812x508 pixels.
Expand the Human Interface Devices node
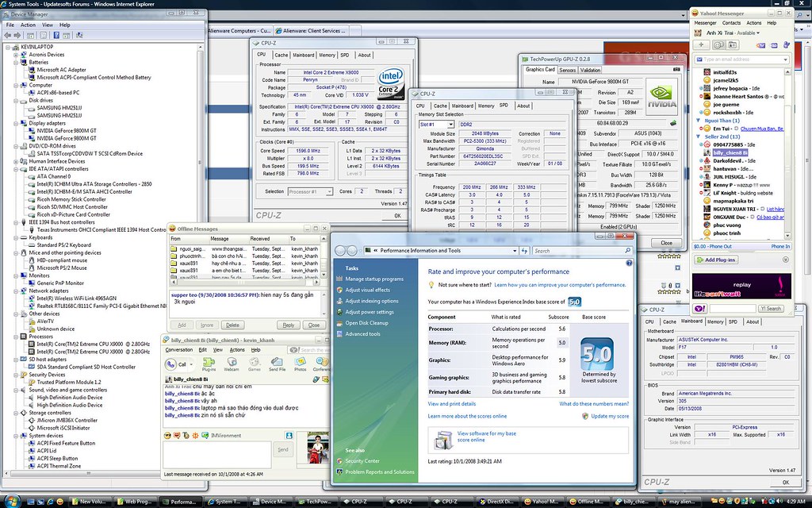[x=16, y=161]
